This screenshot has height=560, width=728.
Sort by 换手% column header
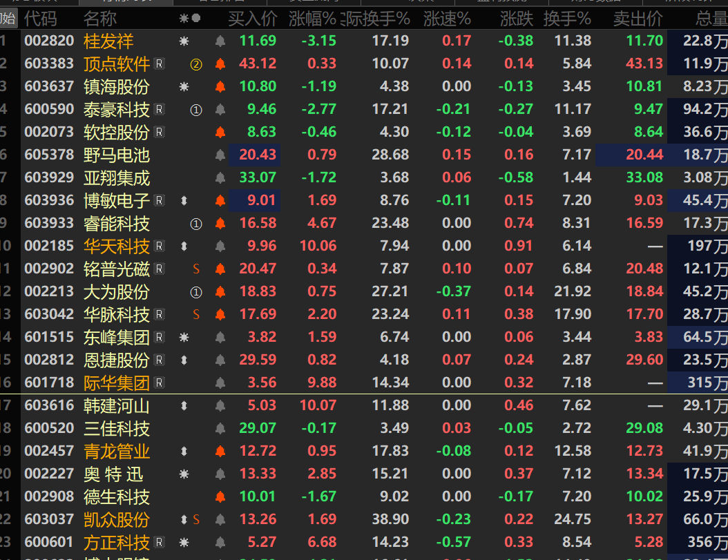[x=567, y=19]
